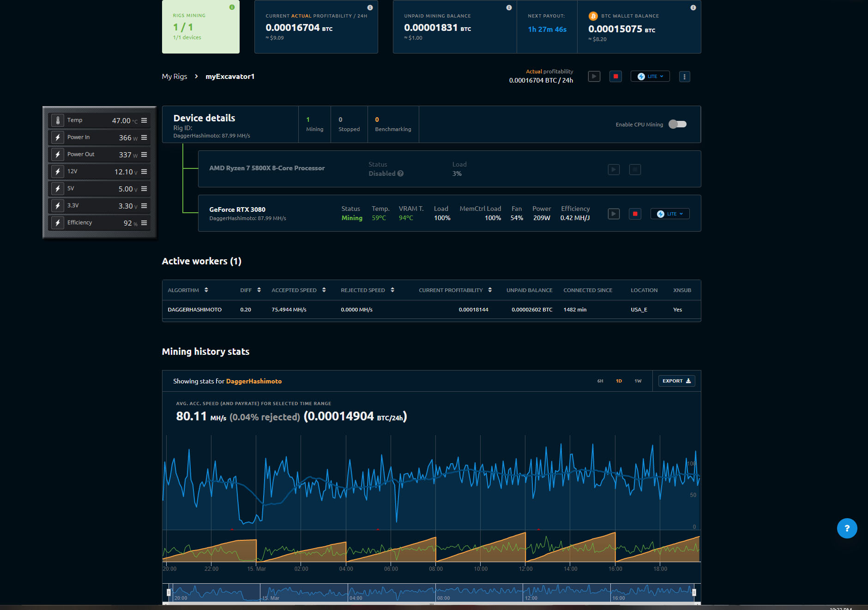Click the Stopped devices count tab
The image size is (868, 610).
[x=349, y=125]
